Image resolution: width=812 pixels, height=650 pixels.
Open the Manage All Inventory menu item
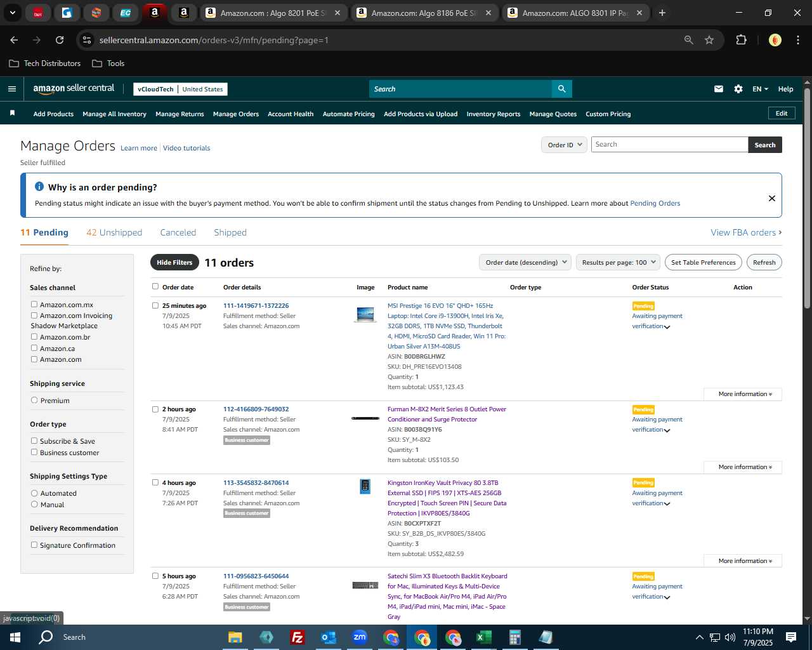click(x=114, y=114)
